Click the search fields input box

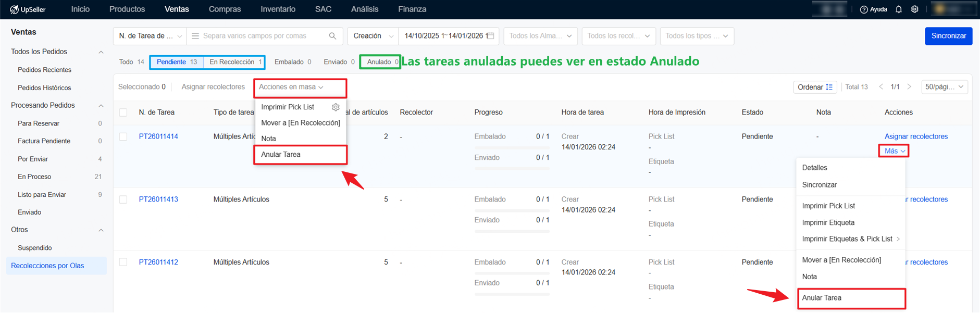coord(265,36)
